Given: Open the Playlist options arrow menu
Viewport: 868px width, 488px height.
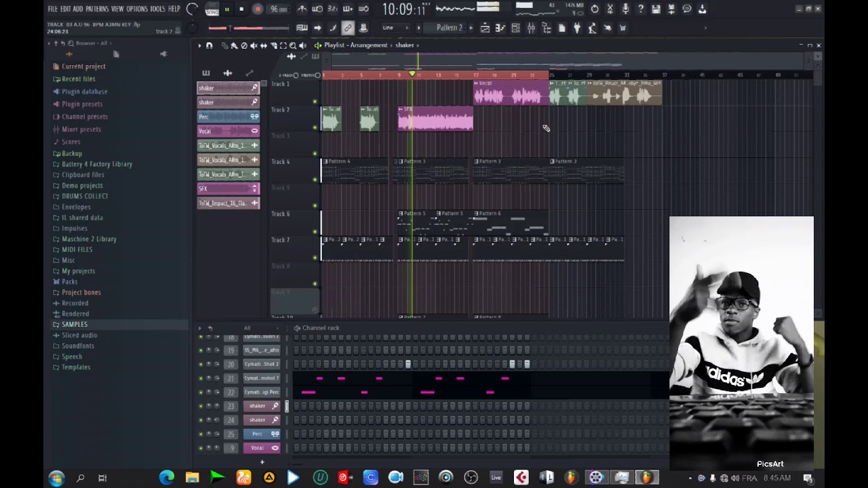Looking at the screenshot, I should 199,45.
